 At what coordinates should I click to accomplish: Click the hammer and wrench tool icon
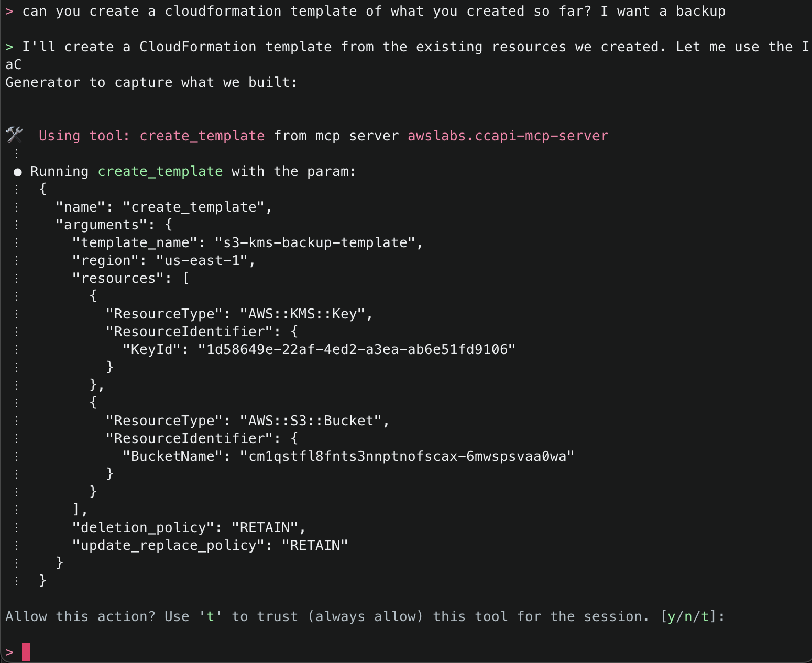pos(15,135)
